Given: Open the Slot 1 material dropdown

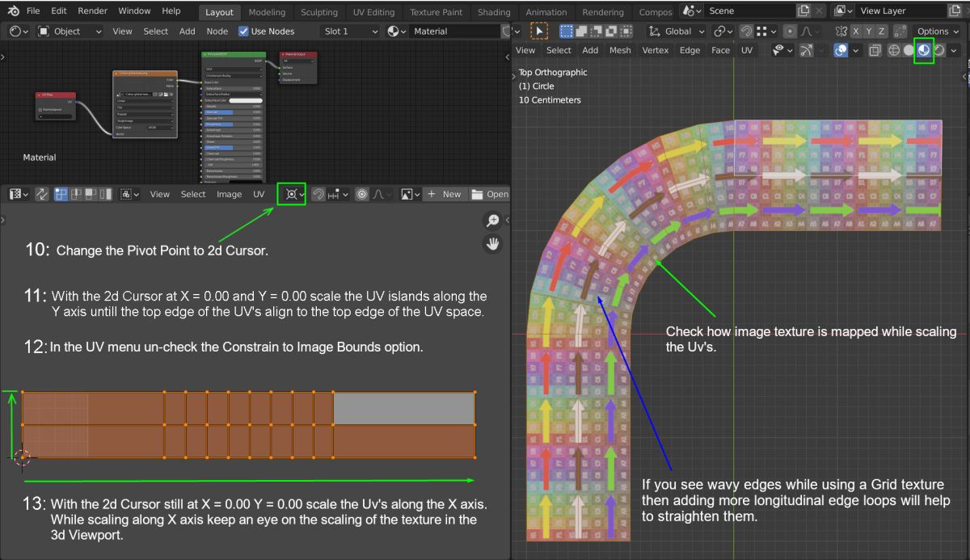Looking at the screenshot, I should coord(350,32).
